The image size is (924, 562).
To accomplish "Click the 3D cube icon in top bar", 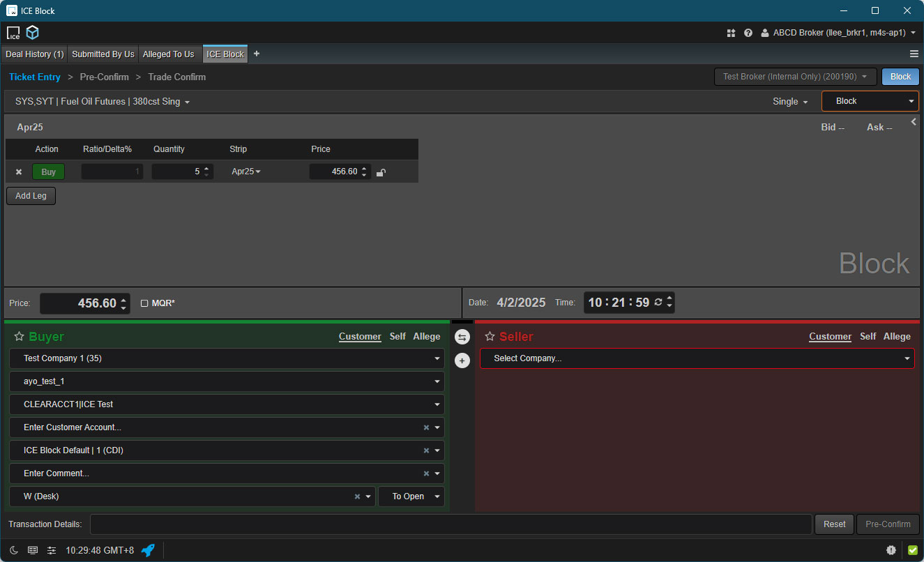I will tap(33, 32).
